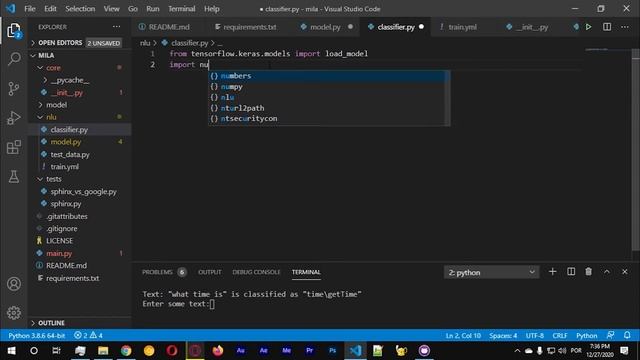Open the Selection menu
The width and height of the screenshot is (640, 360).
point(80,9)
